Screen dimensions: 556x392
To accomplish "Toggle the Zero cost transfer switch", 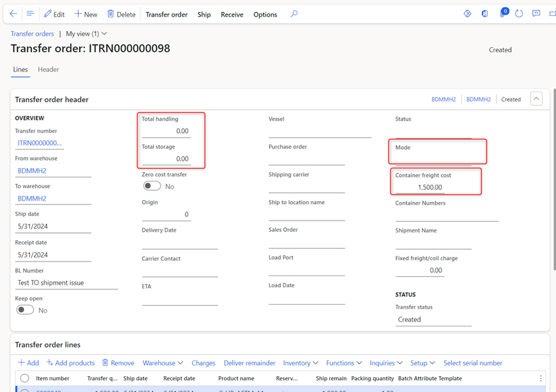I will click(x=152, y=186).
